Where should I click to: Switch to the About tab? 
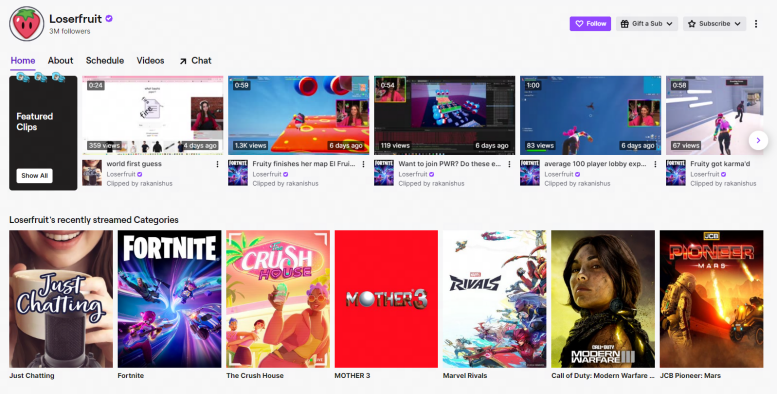point(60,60)
